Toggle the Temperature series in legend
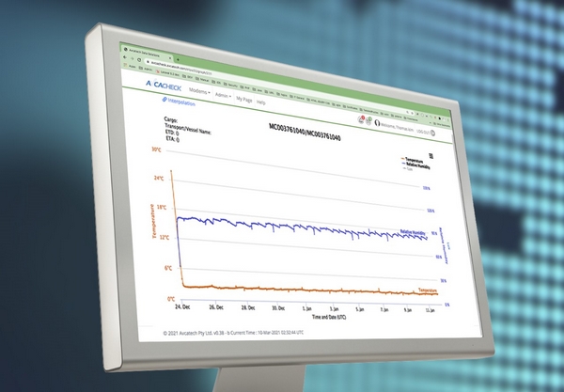 [x=413, y=159]
